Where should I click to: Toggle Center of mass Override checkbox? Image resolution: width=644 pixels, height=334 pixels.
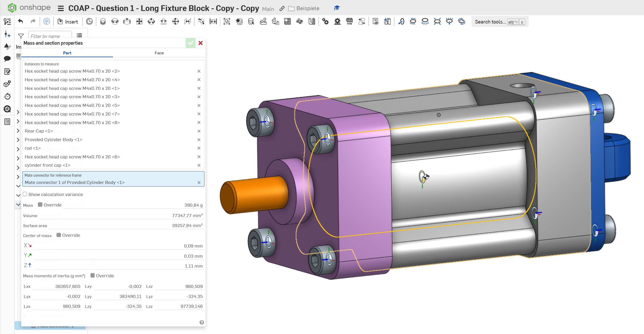pyautogui.click(x=59, y=235)
